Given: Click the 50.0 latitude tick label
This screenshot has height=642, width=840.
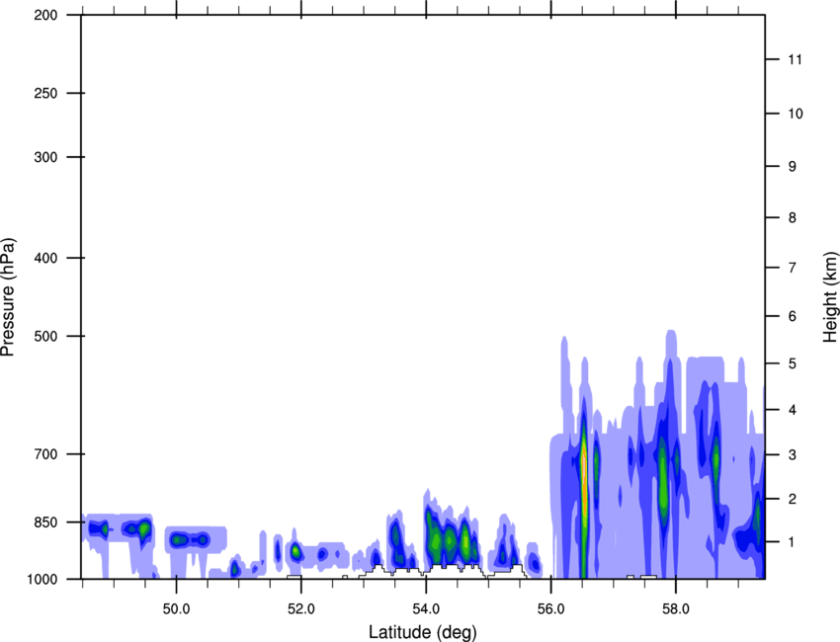Looking at the screenshot, I should 177,608.
